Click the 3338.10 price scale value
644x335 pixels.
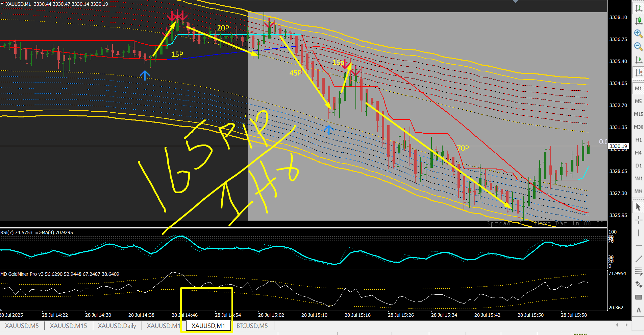[x=618, y=17]
